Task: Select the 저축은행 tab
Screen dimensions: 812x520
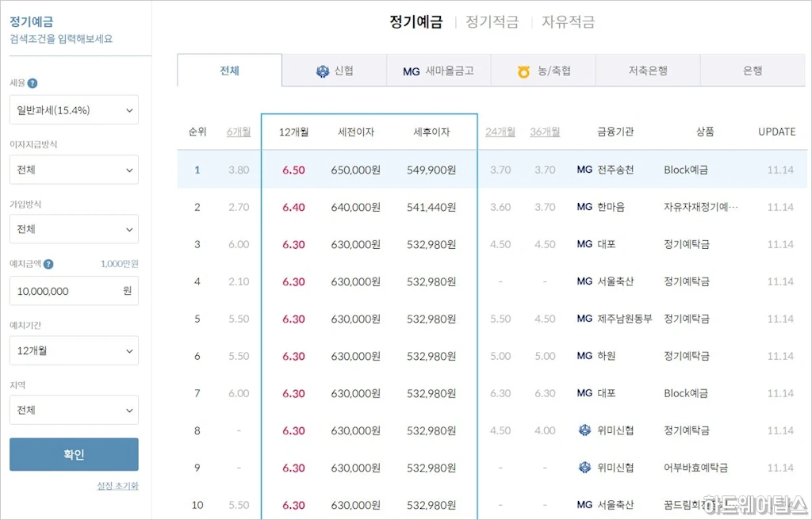Action: (648, 71)
